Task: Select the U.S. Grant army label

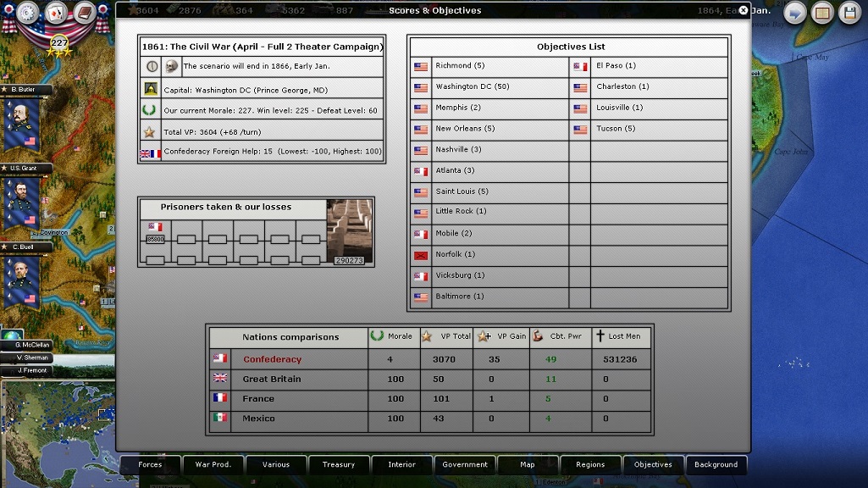Action: tap(25, 169)
